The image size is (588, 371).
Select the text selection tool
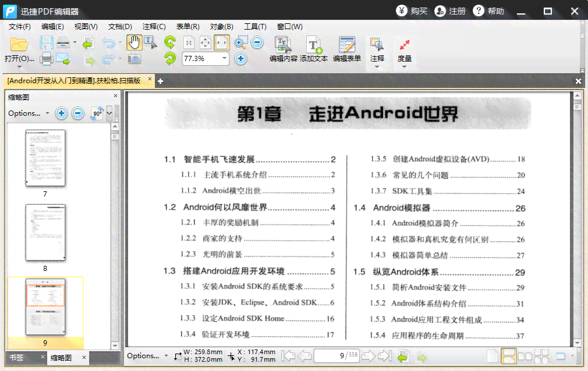150,42
